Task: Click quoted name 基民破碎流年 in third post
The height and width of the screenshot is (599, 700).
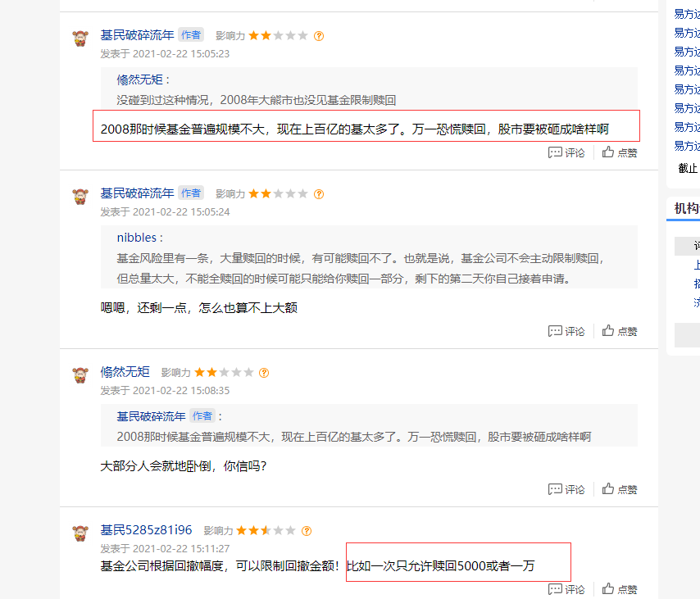Action: click(x=151, y=416)
